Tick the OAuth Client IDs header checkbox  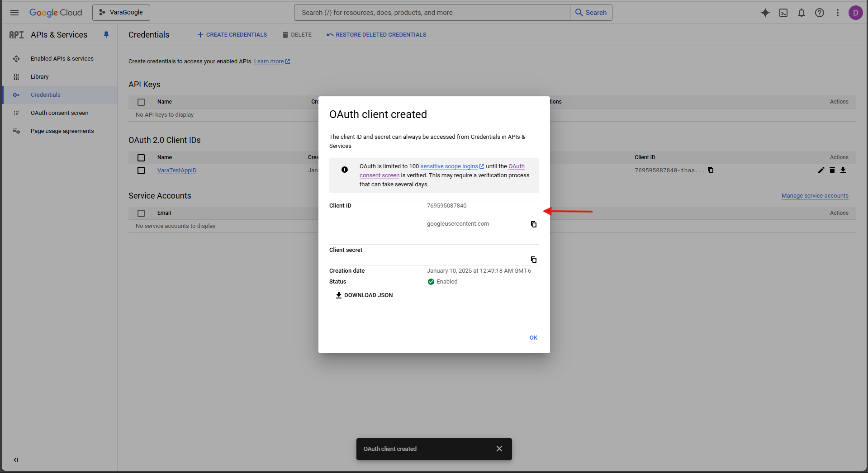[141, 158]
